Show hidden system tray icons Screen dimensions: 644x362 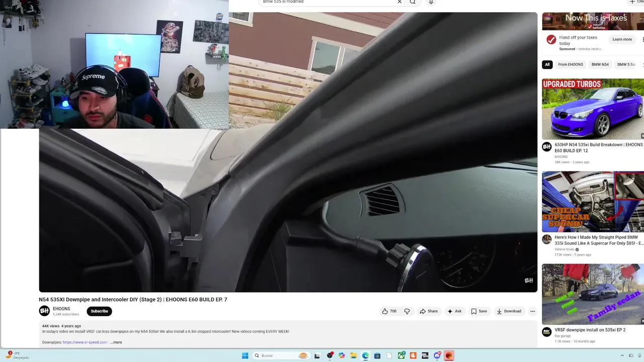(x=622, y=355)
